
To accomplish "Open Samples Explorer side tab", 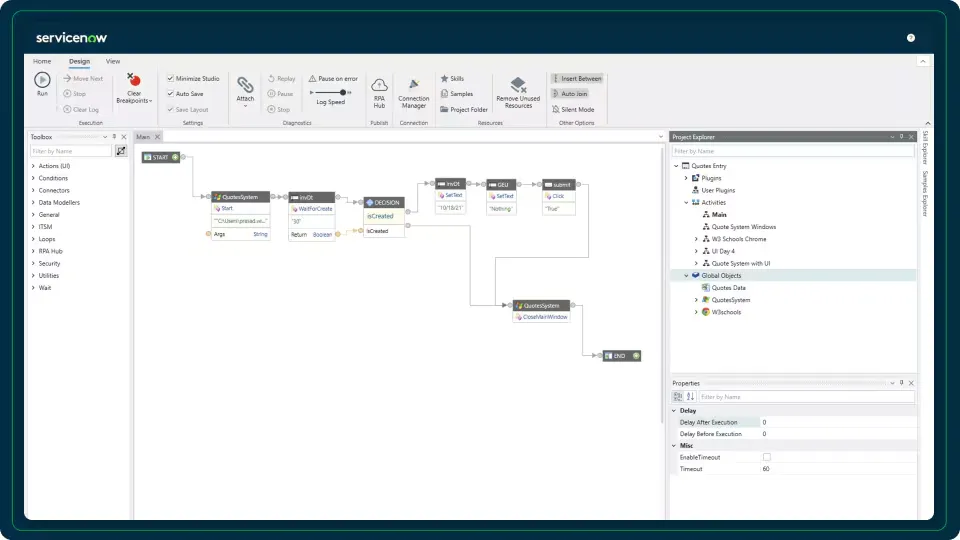I will pyautogui.click(x=925, y=193).
